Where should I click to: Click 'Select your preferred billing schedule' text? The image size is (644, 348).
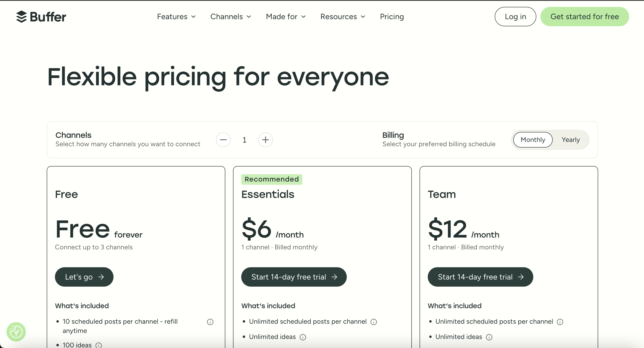(439, 144)
